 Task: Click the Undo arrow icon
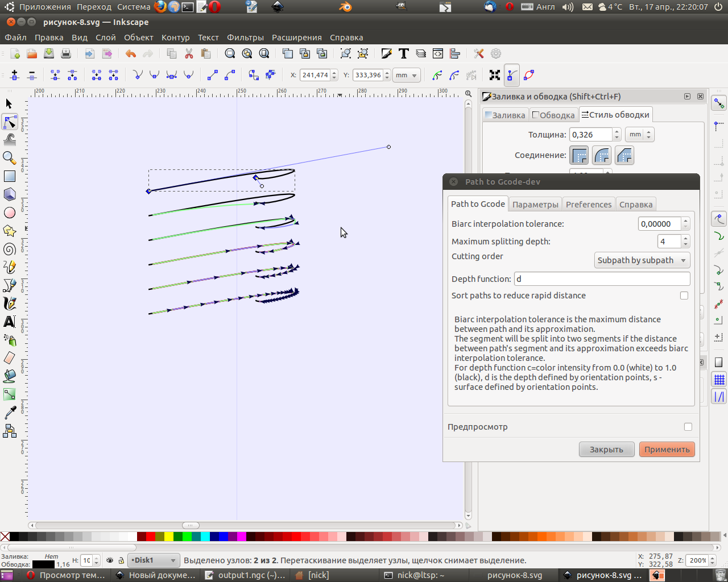pyautogui.click(x=131, y=53)
